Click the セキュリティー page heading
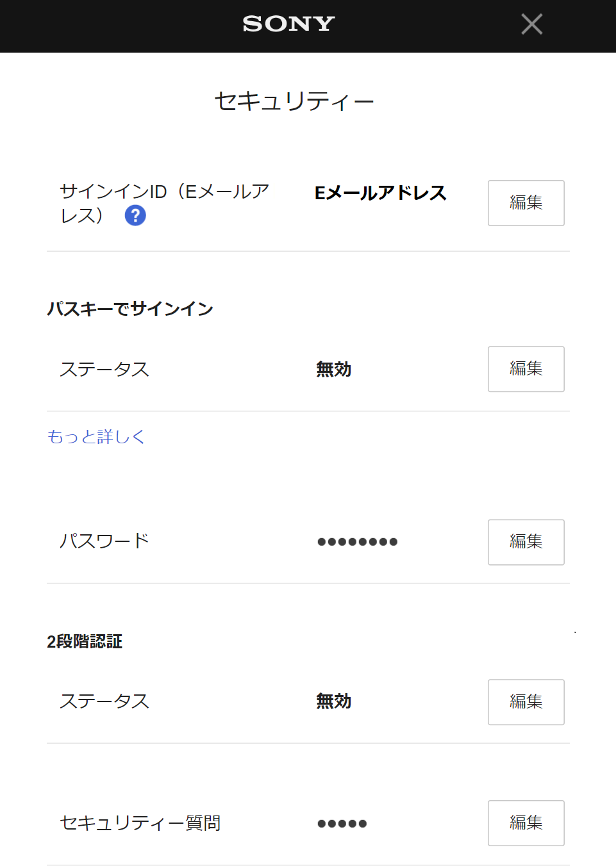Image resolution: width=616 pixels, height=868 pixels. 294,101
